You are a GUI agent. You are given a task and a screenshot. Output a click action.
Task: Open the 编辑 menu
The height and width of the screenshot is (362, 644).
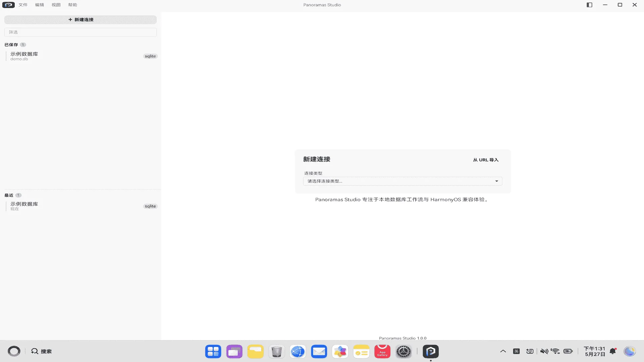pos(40,5)
